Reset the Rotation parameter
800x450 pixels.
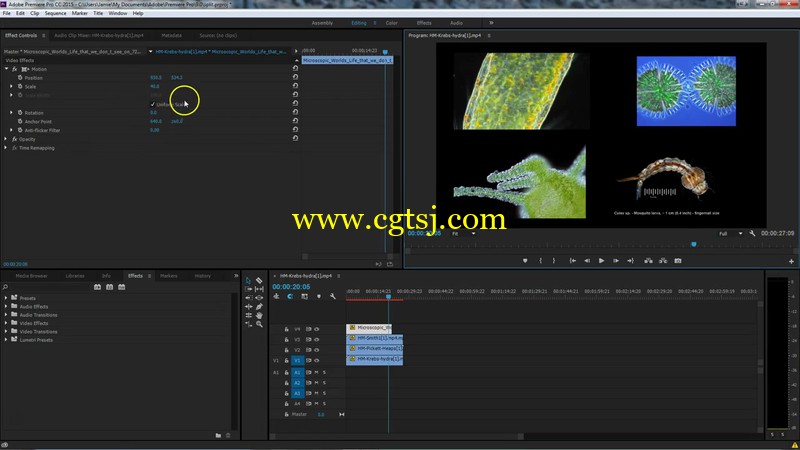click(295, 112)
